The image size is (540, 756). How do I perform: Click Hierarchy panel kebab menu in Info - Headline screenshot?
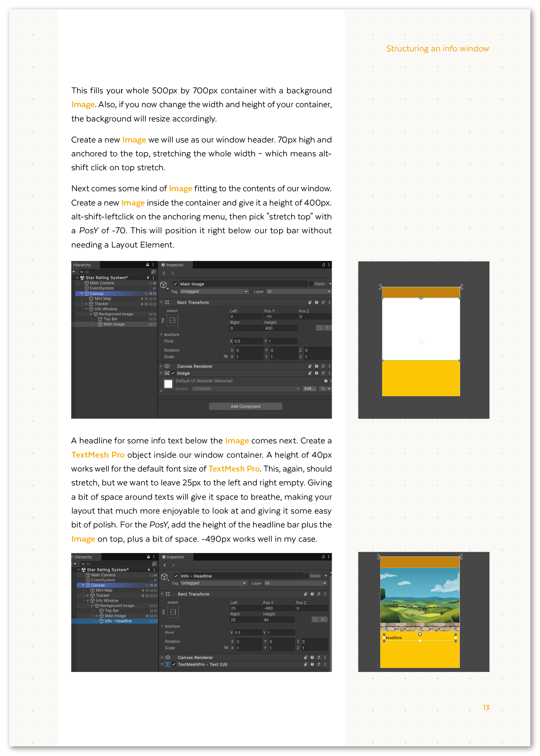pyautogui.click(x=154, y=557)
